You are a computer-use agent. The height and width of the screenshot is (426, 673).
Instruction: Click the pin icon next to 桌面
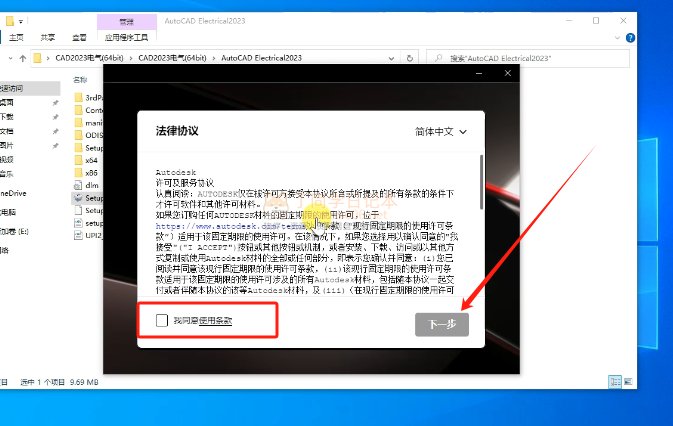(55, 103)
